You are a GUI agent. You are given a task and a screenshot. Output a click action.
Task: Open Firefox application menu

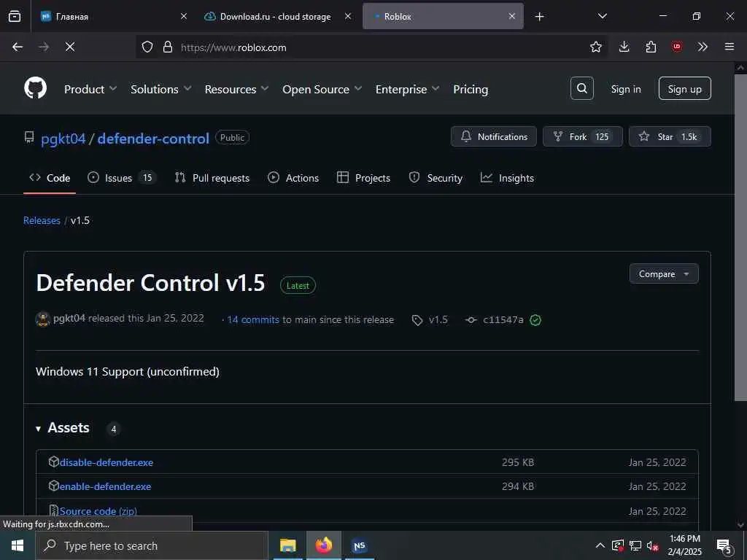pyautogui.click(x=729, y=47)
